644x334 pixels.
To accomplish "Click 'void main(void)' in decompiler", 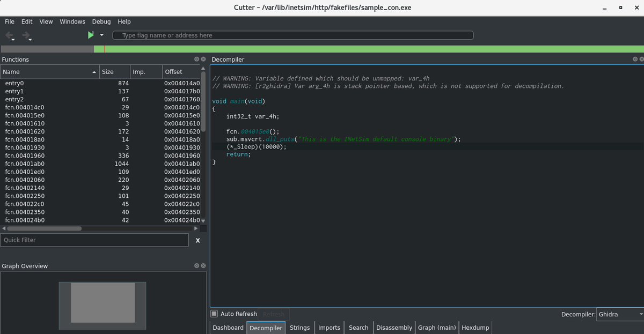I will [x=239, y=101].
